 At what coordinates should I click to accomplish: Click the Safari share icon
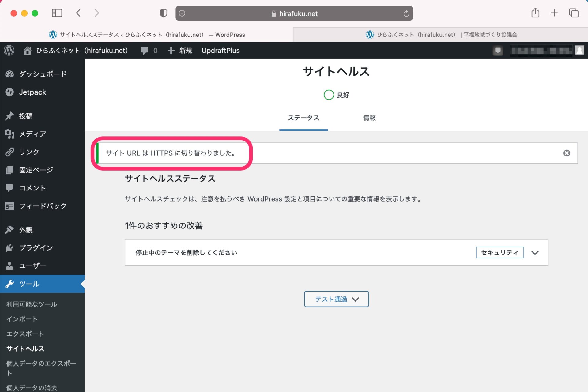(x=535, y=13)
